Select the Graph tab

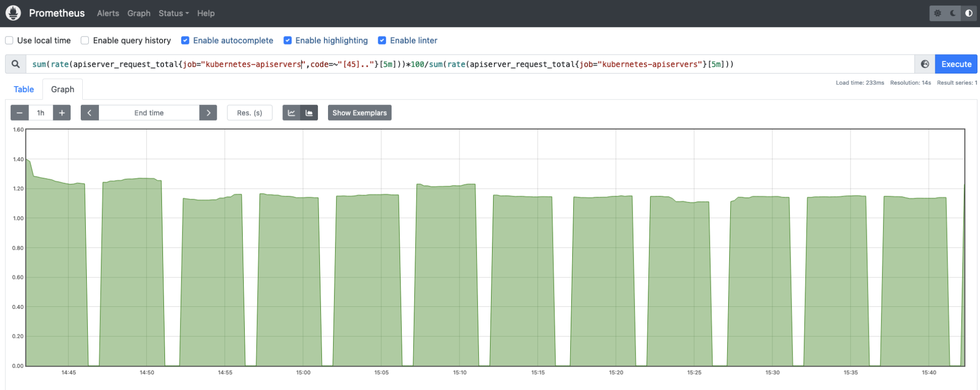click(62, 89)
